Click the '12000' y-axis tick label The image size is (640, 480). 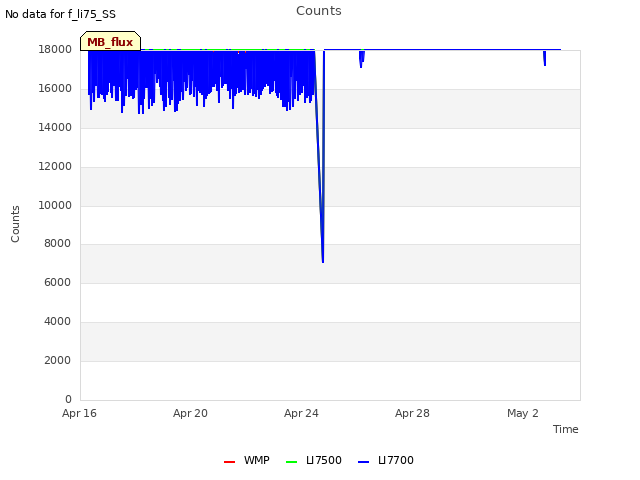pyautogui.click(x=55, y=167)
